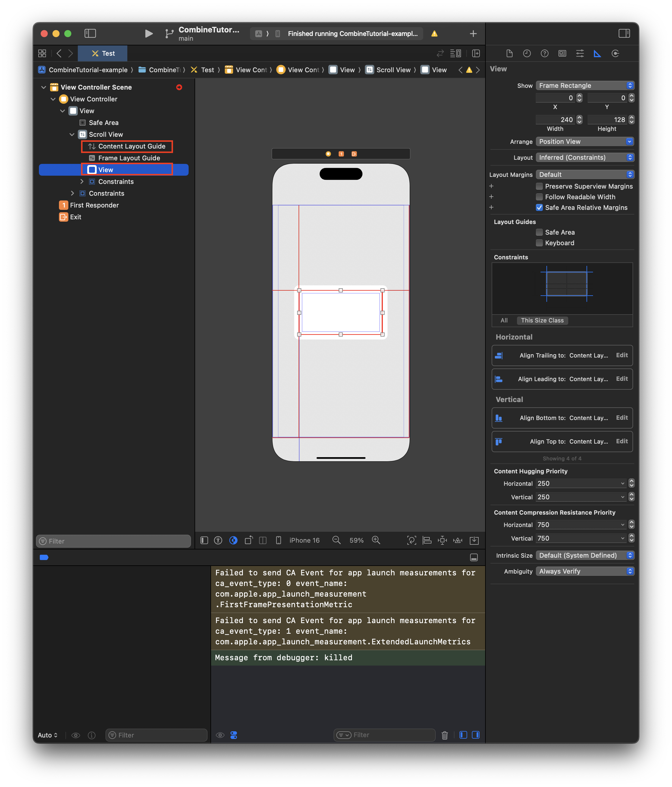Click CombineTutorial-example in the jump bar
Screen dimensions: 672x787
(83, 70)
